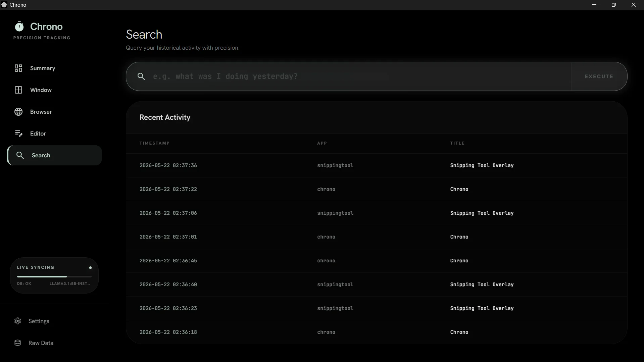Minimize the Chrono window
The height and width of the screenshot is (362, 644).
pyautogui.click(x=594, y=5)
